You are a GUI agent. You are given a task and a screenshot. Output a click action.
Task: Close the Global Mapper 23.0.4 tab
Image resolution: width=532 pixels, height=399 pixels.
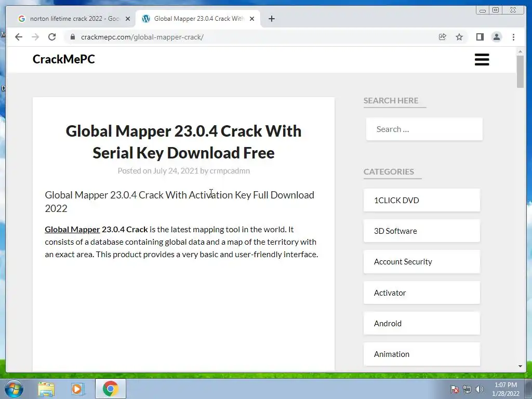click(252, 19)
